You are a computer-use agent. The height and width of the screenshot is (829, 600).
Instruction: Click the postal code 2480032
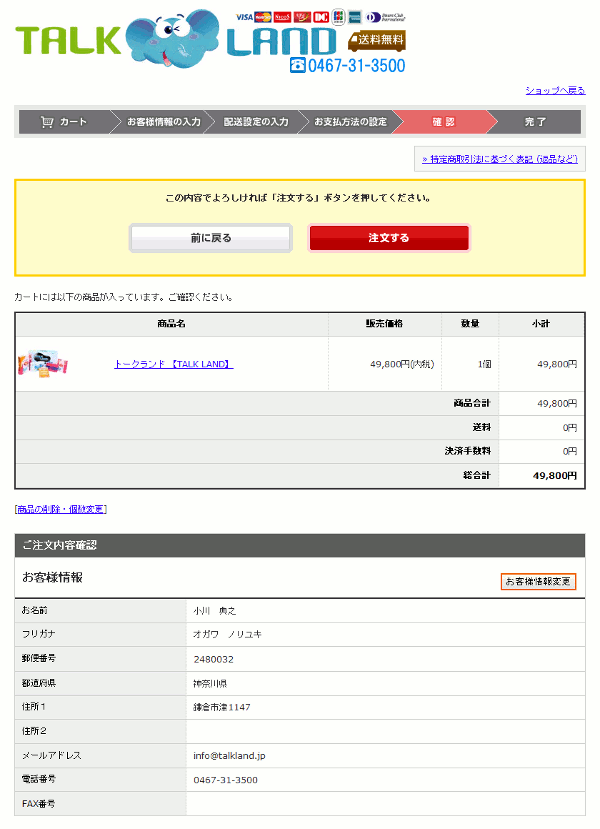click(x=214, y=659)
